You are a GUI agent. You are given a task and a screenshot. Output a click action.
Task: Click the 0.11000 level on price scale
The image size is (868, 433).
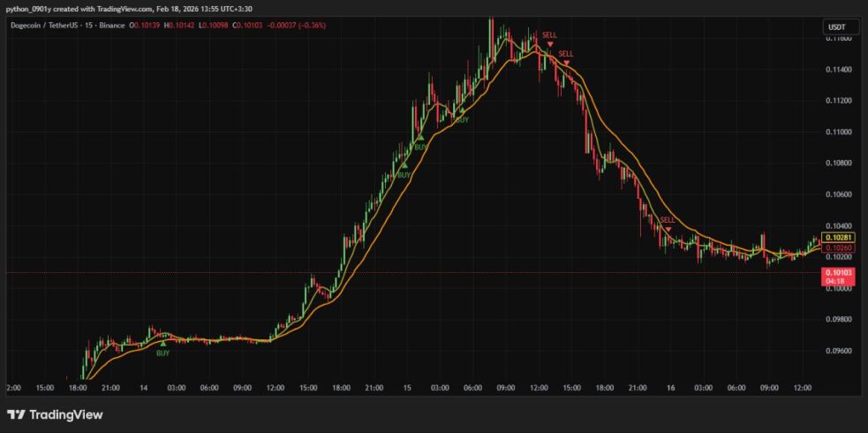838,132
